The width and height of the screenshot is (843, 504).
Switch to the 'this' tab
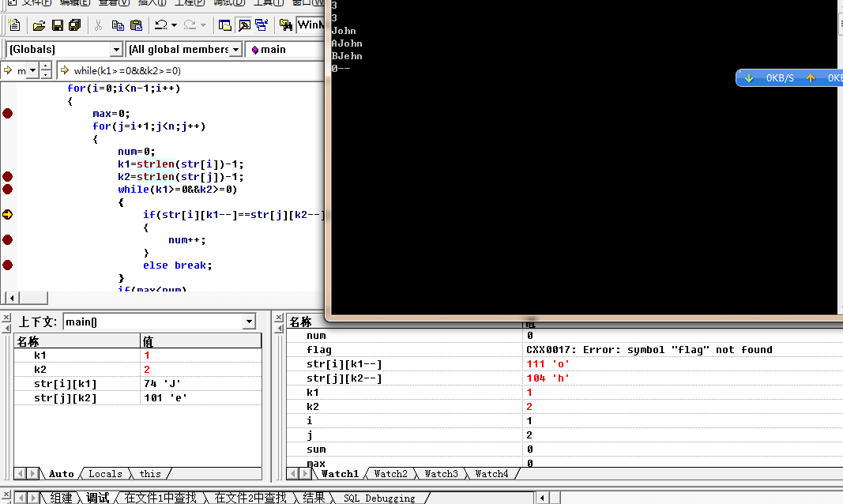pos(150,474)
